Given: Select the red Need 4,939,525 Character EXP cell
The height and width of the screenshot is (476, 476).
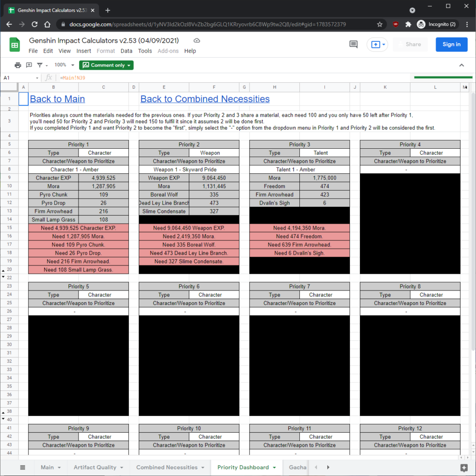Looking at the screenshot, I should (x=78, y=228).
